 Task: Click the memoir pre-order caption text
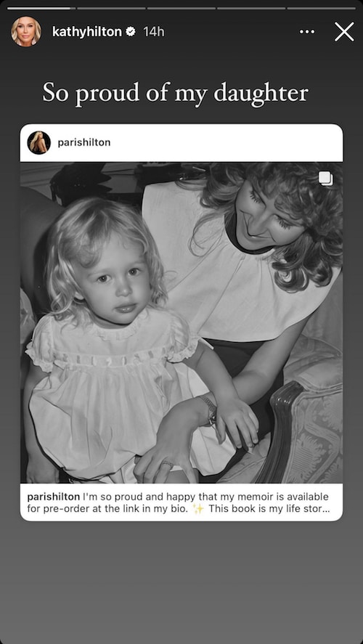pyautogui.click(x=179, y=502)
